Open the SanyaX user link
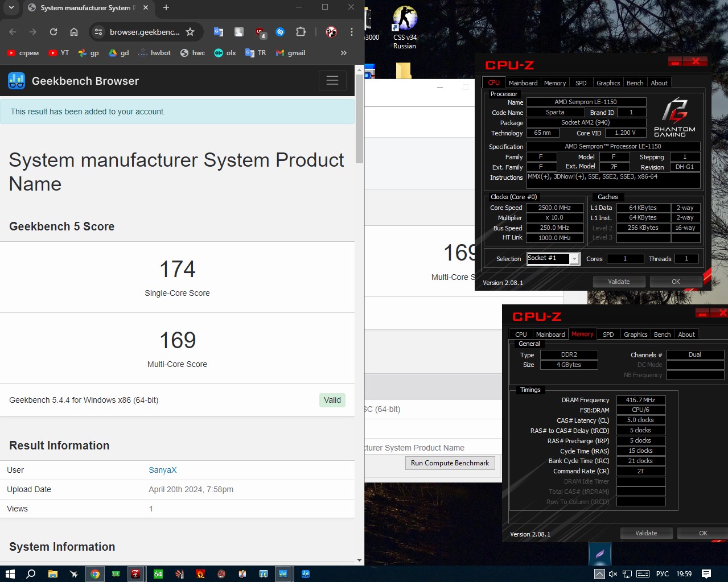Image resolution: width=728 pixels, height=582 pixels. (163, 470)
